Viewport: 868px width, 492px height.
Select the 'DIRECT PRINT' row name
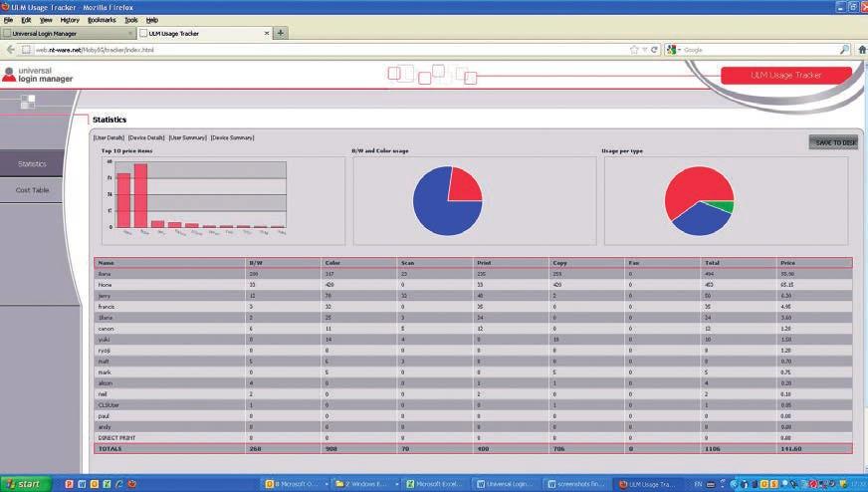point(116,437)
